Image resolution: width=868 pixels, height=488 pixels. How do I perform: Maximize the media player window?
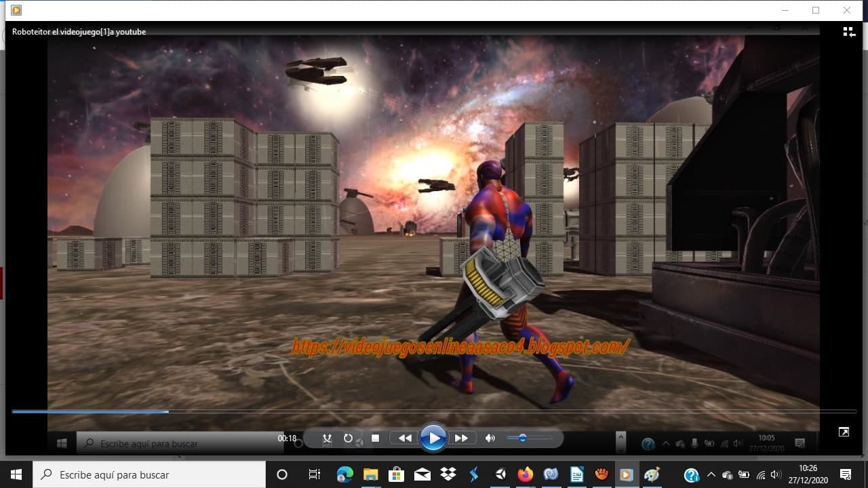(816, 10)
